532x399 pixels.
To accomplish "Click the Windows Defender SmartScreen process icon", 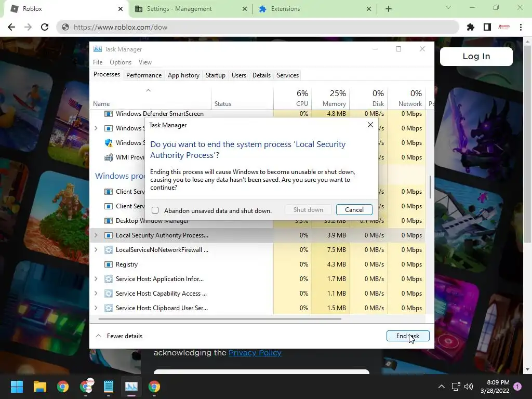I will 108,114.
